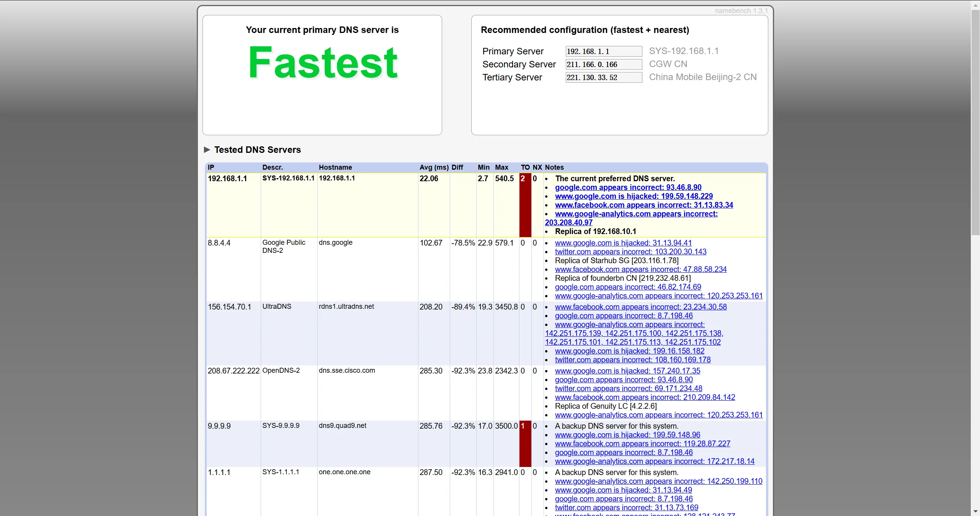Collapse the Tested DNS Servers triangle
980x516 pixels.
pos(207,150)
